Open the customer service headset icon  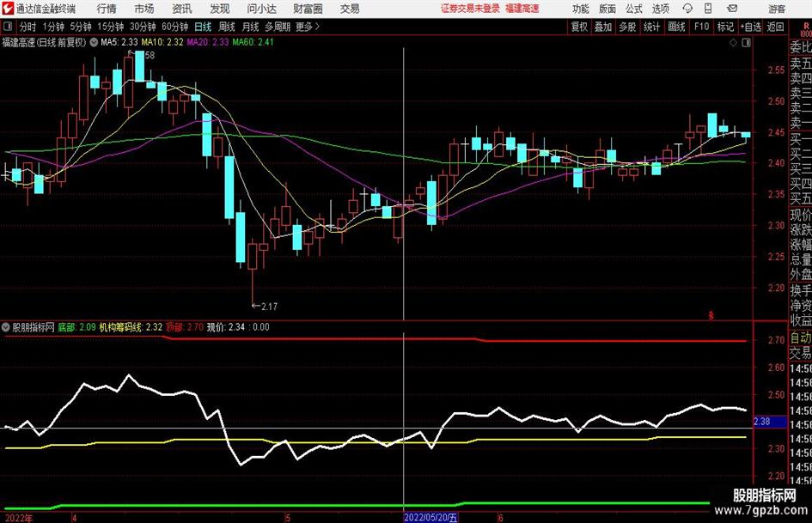point(687,9)
